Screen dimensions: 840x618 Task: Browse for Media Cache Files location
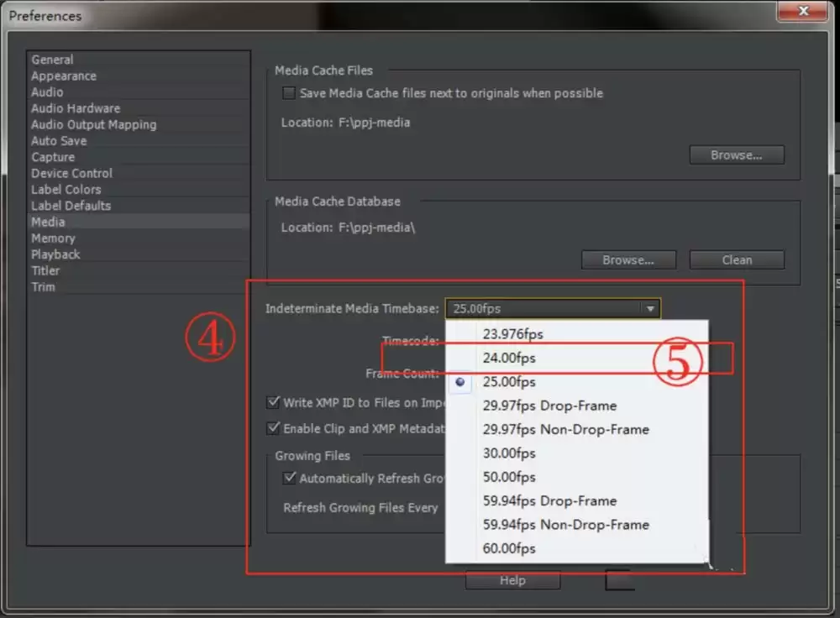coord(737,155)
